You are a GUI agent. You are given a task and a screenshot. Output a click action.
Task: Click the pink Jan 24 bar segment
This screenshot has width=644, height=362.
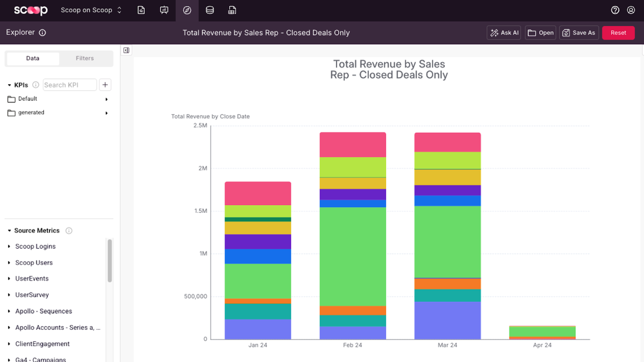point(258,193)
